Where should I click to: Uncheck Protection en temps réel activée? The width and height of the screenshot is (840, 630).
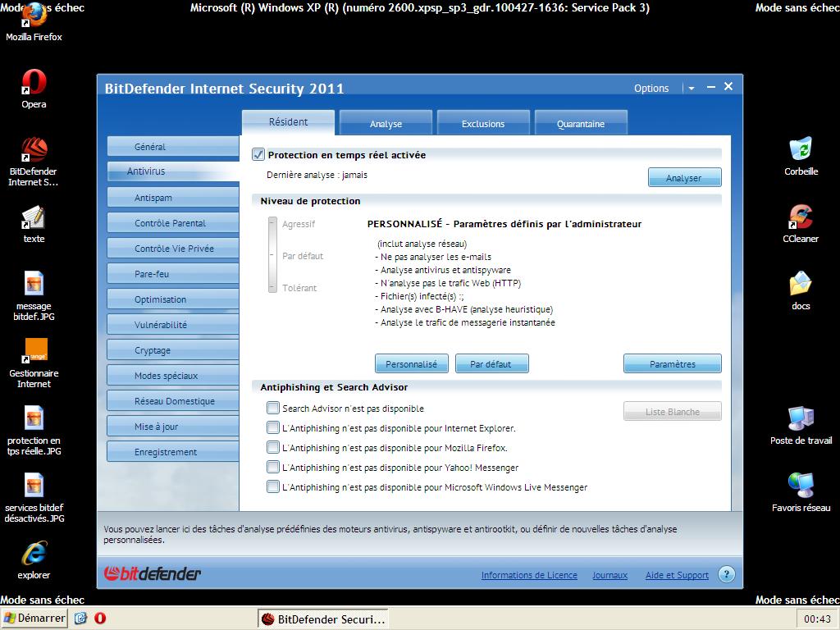click(x=258, y=155)
